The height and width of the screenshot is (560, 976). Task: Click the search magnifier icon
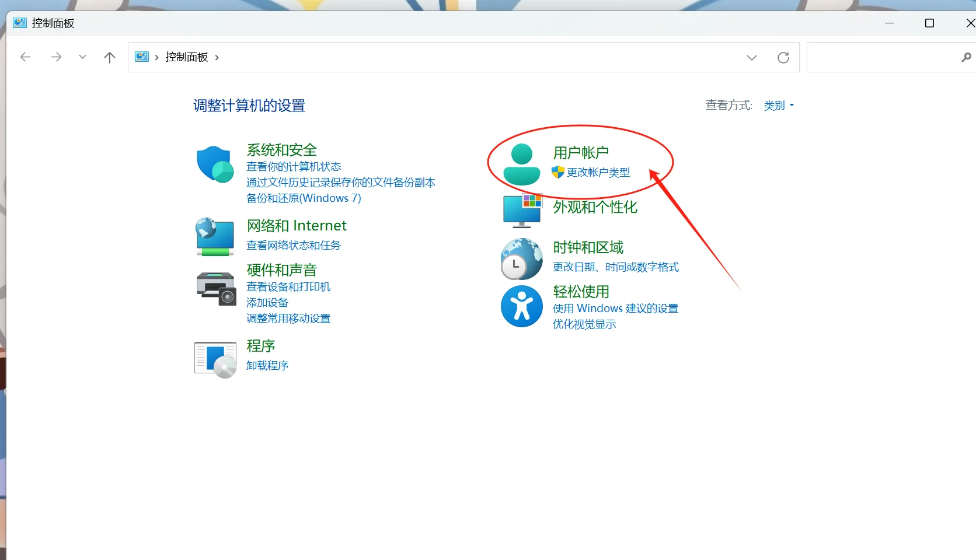click(x=966, y=57)
